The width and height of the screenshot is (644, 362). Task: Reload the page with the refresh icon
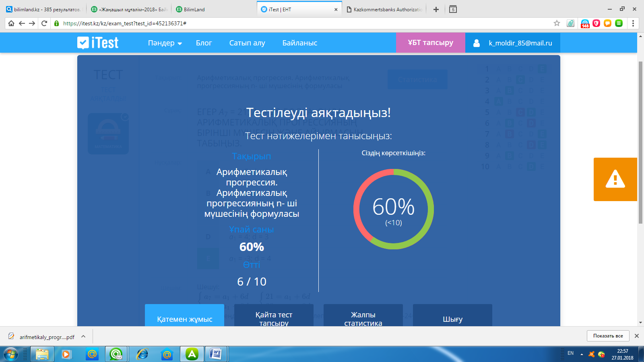tap(44, 23)
